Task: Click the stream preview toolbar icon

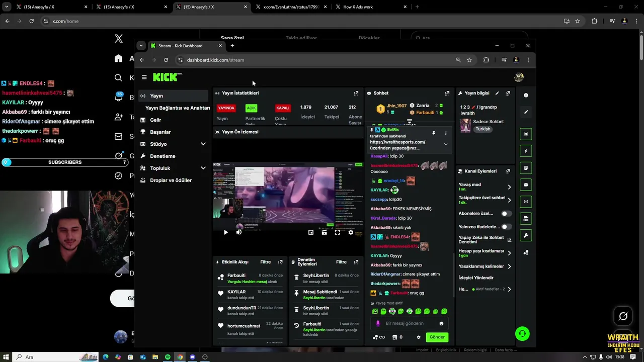Action: click(x=526, y=134)
